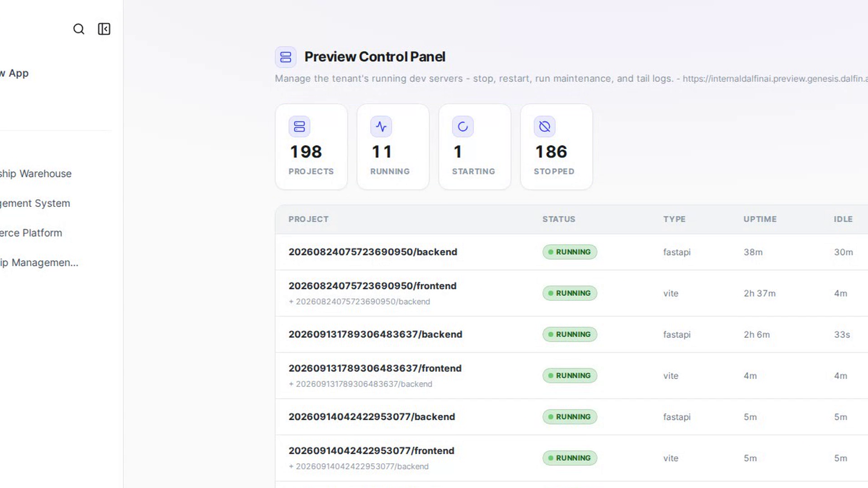868x488 pixels.
Task: Click the Projects card server icon
Action: tap(299, 127)
